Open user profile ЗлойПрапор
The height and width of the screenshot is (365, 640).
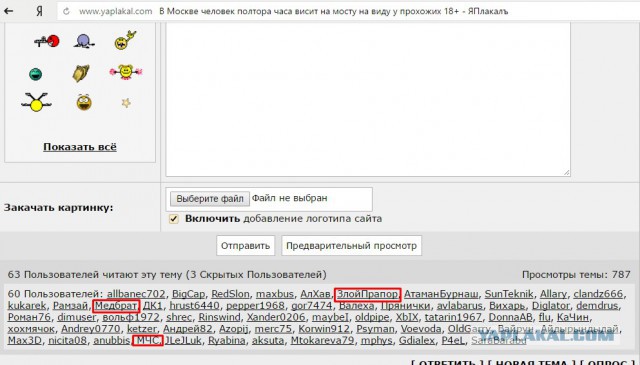(367, 294)
